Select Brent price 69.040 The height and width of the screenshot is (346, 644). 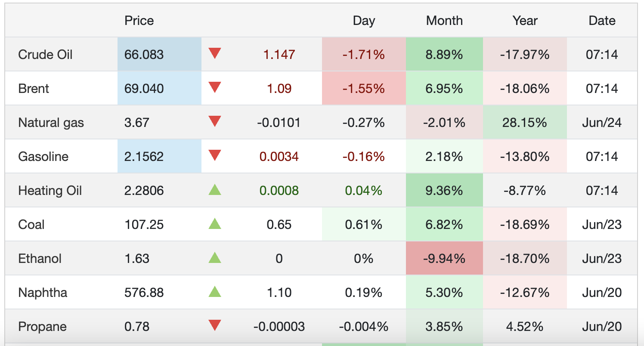(x=144, y=89)
